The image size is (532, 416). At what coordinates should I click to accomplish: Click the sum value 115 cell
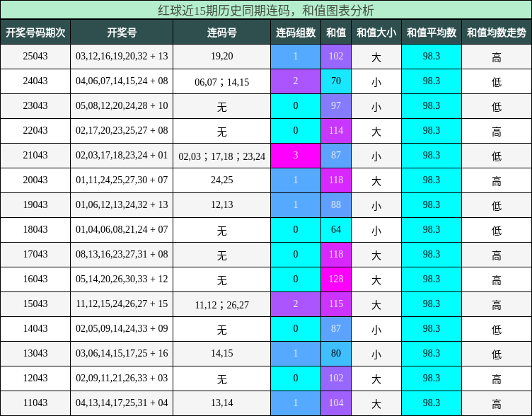(336, 304)
